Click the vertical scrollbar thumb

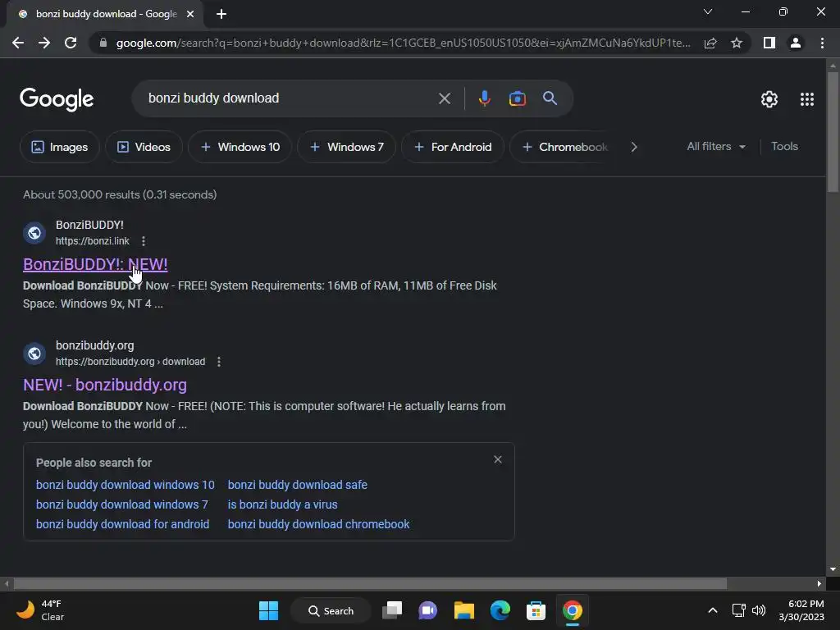point(832,131)
